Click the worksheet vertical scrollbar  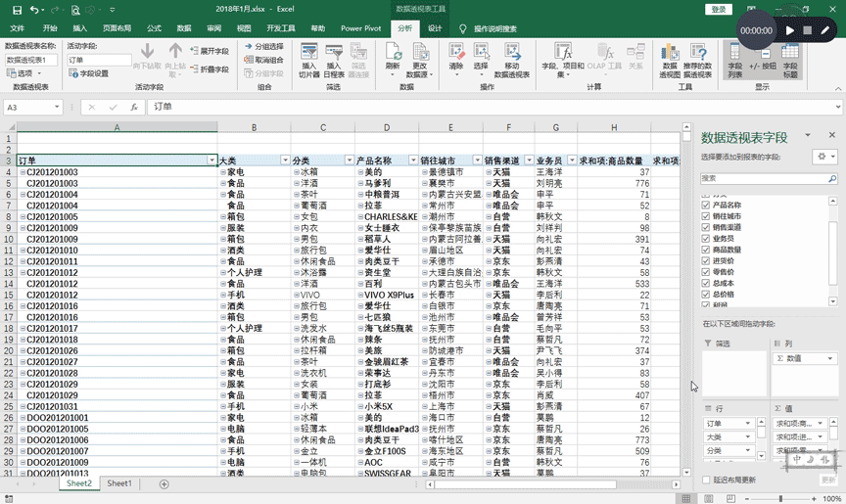pyautogui.click(x=686, y=299)
